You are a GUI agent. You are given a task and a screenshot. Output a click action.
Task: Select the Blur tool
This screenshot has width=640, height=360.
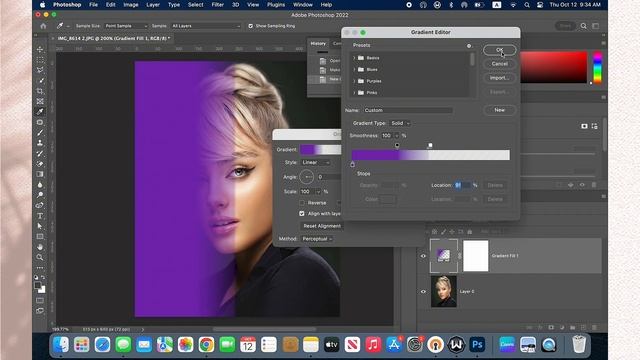pos(40,184)
